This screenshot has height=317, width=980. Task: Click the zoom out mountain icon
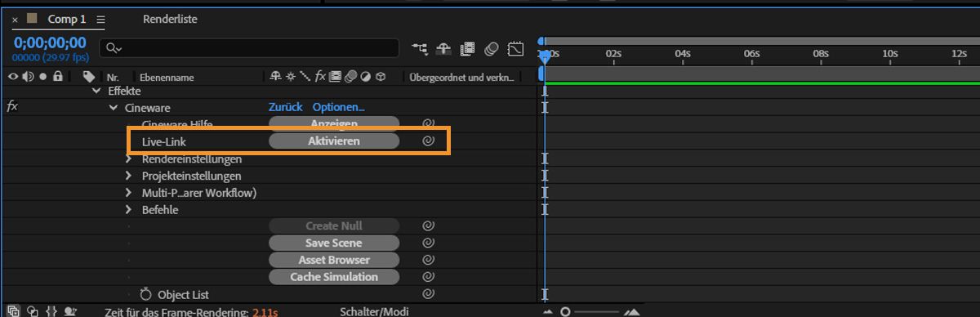[549, 311]
